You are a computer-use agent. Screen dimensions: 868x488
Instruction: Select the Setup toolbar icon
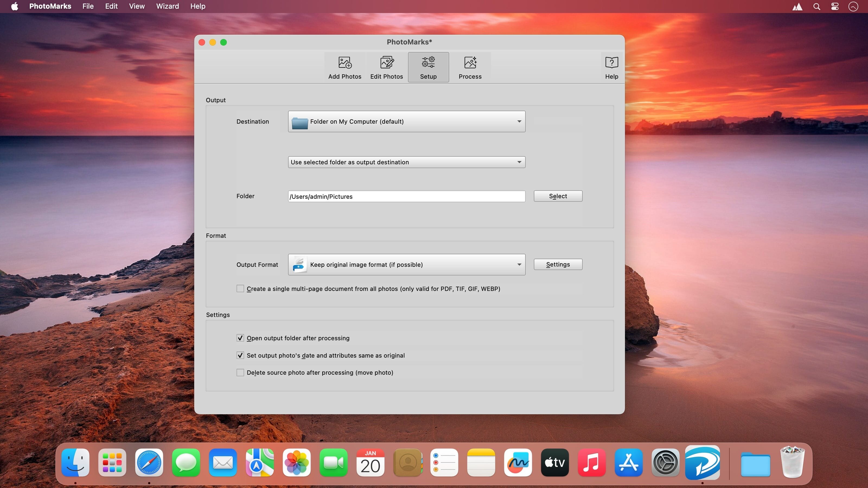[428, 67]
